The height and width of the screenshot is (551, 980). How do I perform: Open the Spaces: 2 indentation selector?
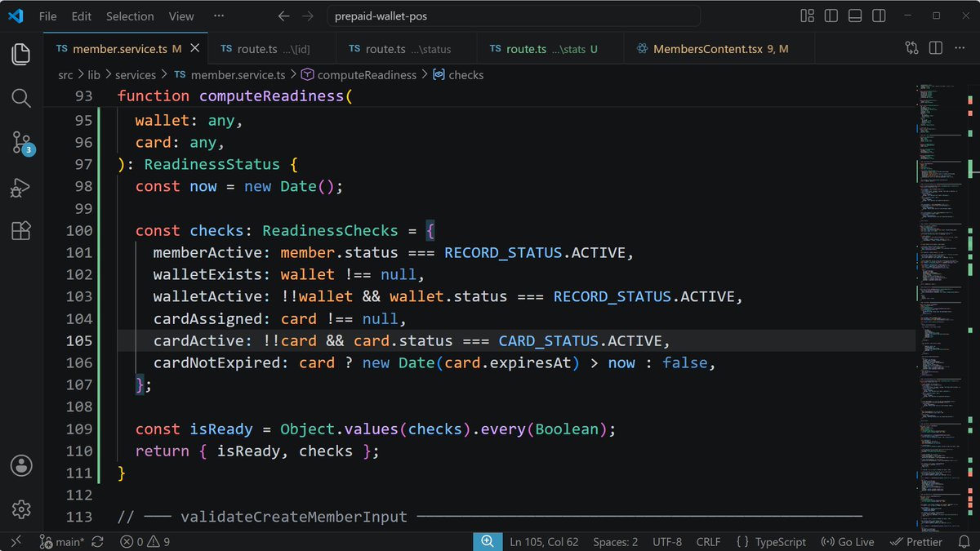(616, 541)
